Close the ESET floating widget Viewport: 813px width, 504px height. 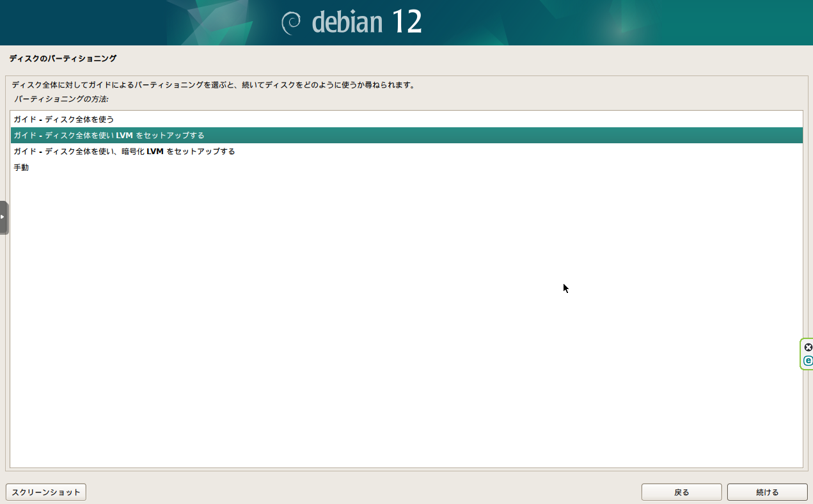808,347
